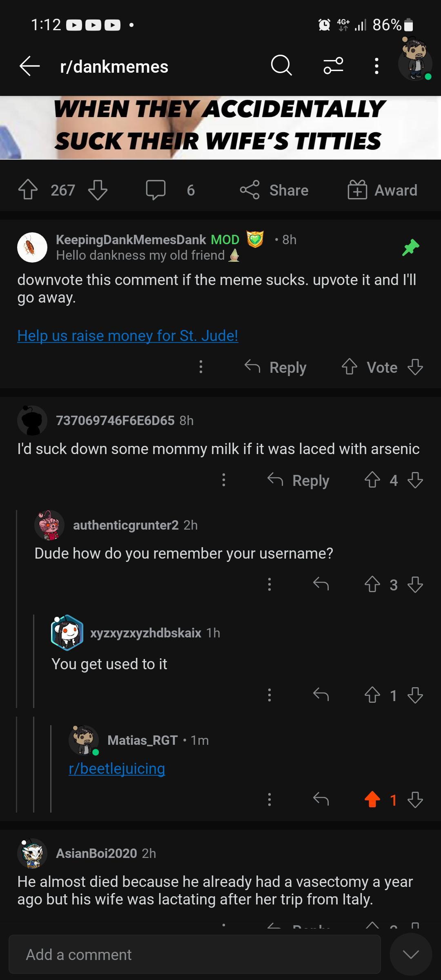Go back with the arrow to r/dankmemes feed
441x980 pixels.
pyautogui.click(x=29, y=66)
